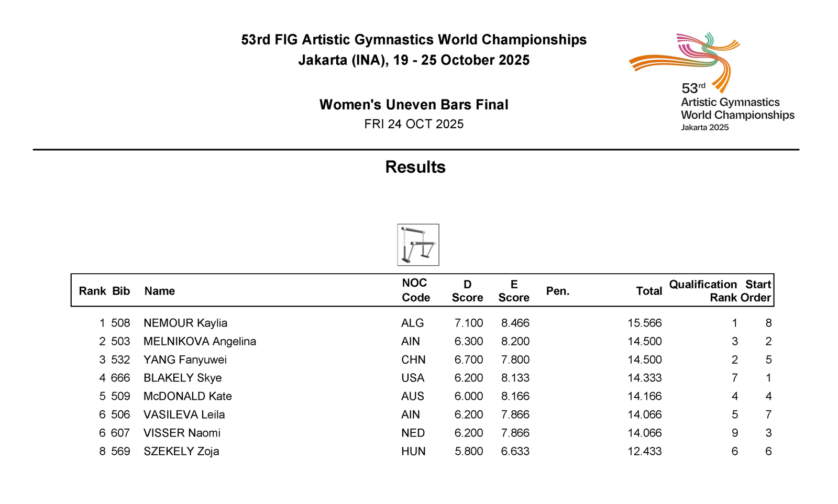Image resolution: width=838 pixels, height=504 pixels.
Task: Select MELNIKOVA Angelina's name in the table
Action: pos(200,341)
